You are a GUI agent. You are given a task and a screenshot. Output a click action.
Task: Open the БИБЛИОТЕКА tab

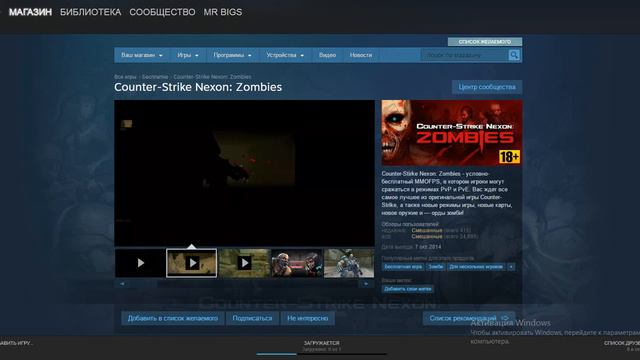point(91,12)
